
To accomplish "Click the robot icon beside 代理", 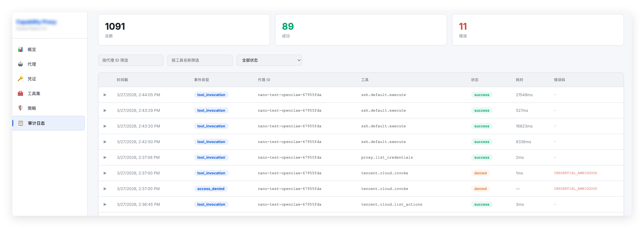I will (21, 64).
